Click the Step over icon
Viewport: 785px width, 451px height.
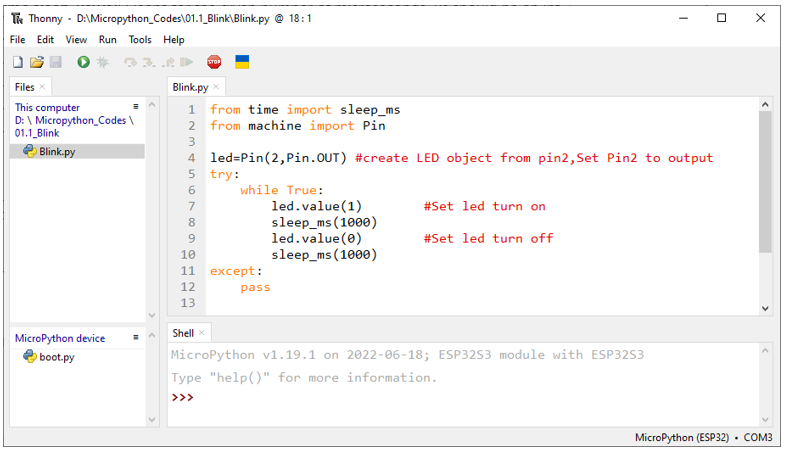click(130, 62)
